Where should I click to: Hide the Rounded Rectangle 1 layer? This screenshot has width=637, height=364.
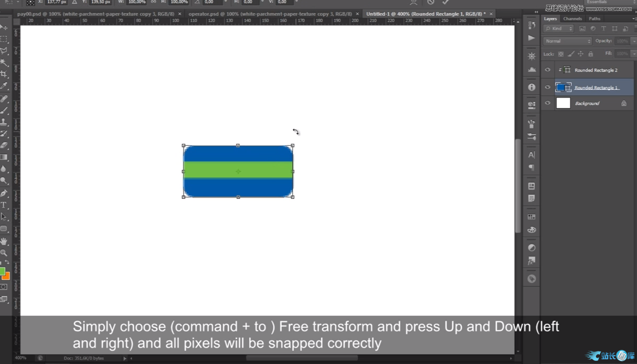[x=547, y=88]
